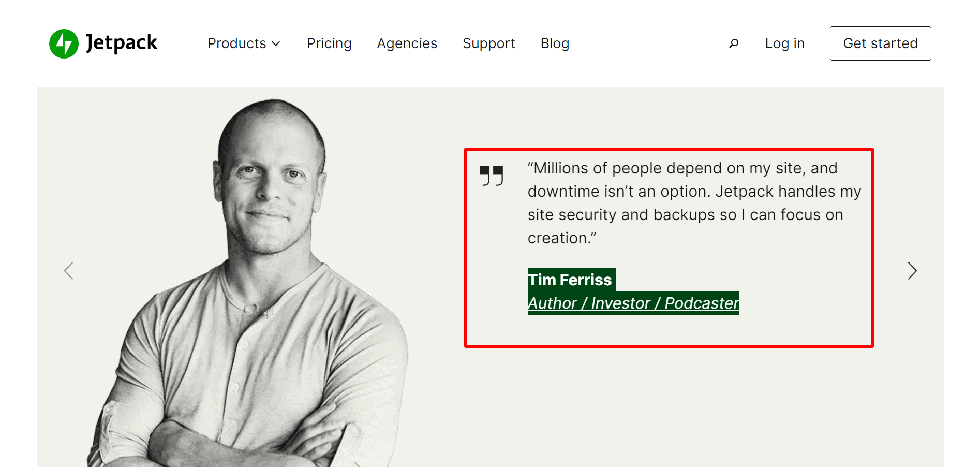
Task: Open the Agencies nav item
Action: coord(407,43)
